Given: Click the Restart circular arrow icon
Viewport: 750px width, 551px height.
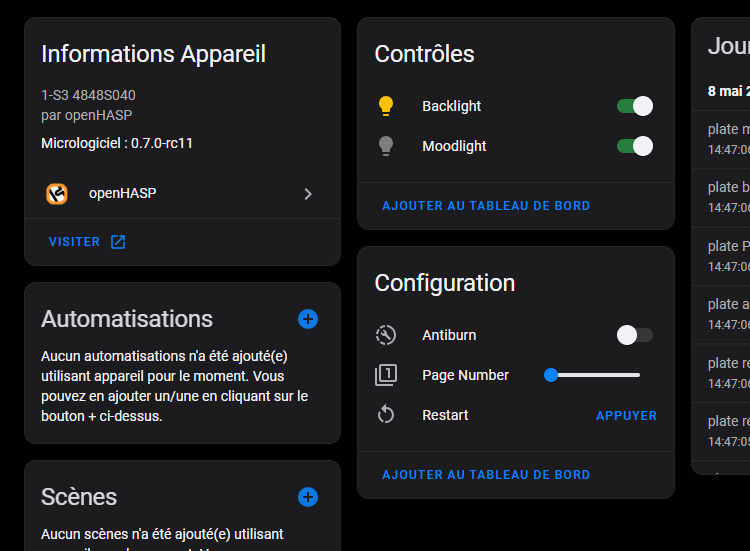Looking at the screenshot, I should pos(386,415).
